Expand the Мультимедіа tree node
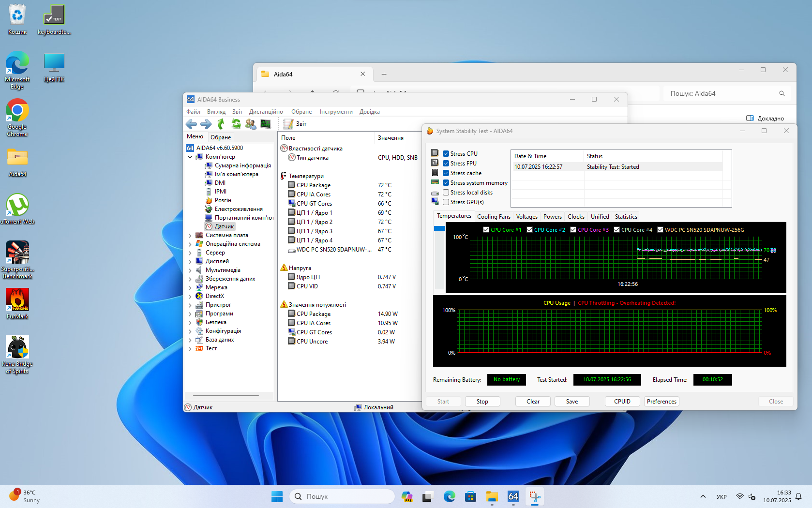Viewport: 812px width, 508px height. (190, 270)
